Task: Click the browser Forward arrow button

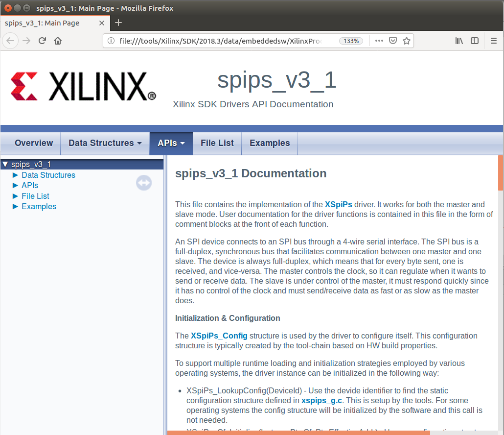Action: pyautogui.click(x=26, y=41)
